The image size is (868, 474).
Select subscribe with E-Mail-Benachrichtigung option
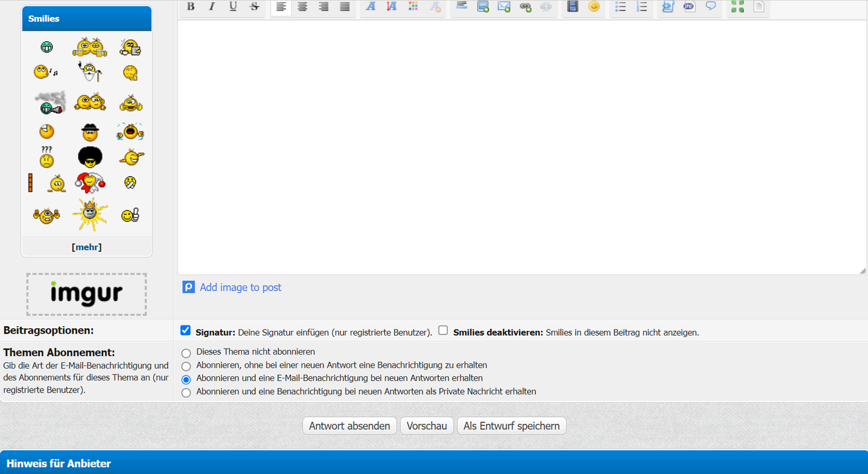tap(186, 380)
